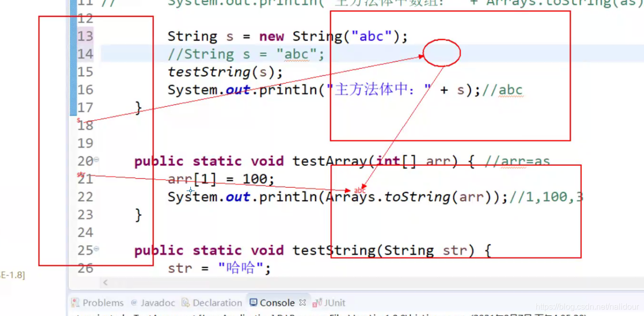Image resolution: width=644 pixels, height=316 pixels.
Task: Switch to the Problems tab
Action: click(98, 303)
